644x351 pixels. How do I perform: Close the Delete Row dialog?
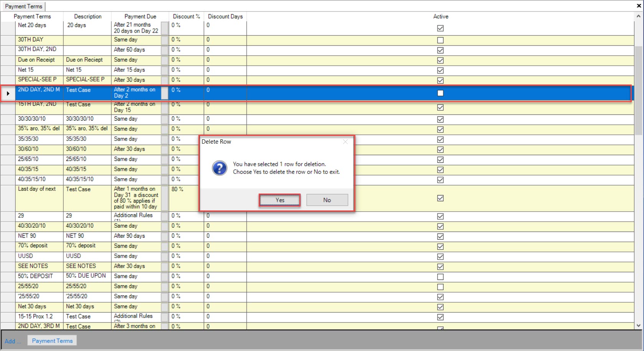point(345,142)
